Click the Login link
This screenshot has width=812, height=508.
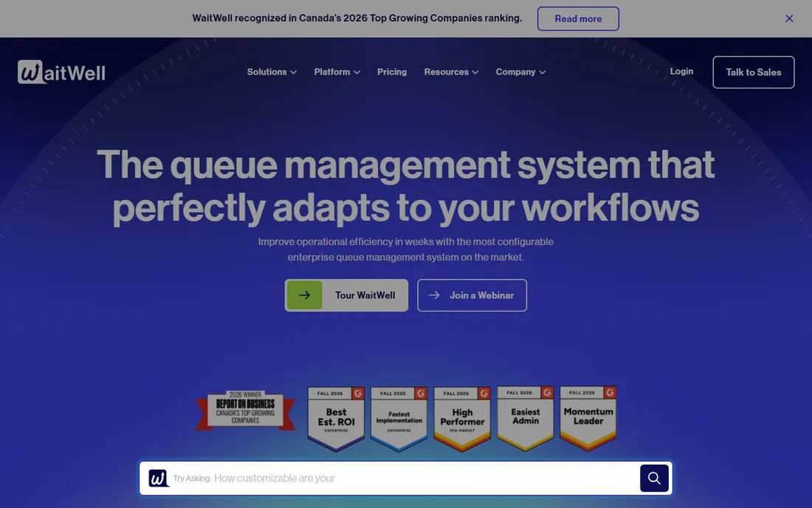pos(681,72)
